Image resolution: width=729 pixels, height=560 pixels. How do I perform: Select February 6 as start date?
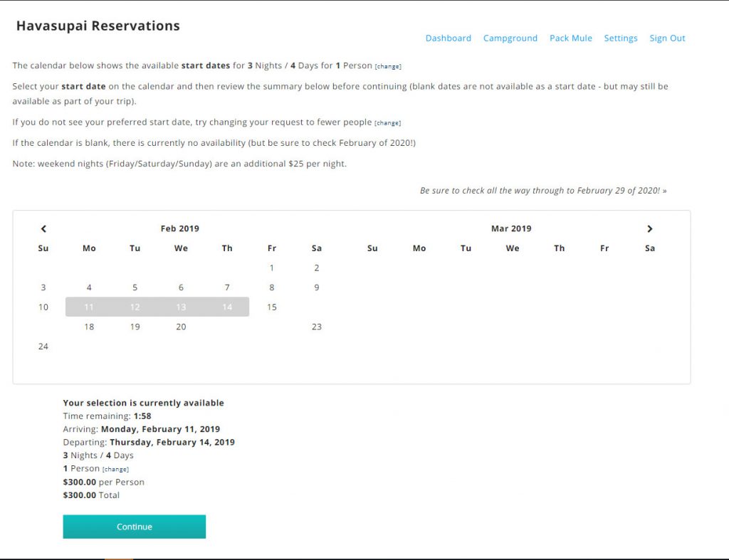[181, 287]
